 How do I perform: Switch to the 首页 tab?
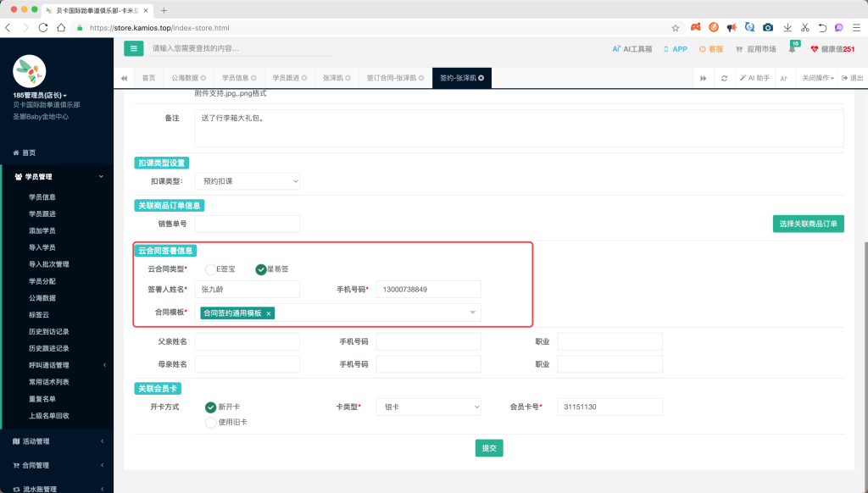(149, 78)
